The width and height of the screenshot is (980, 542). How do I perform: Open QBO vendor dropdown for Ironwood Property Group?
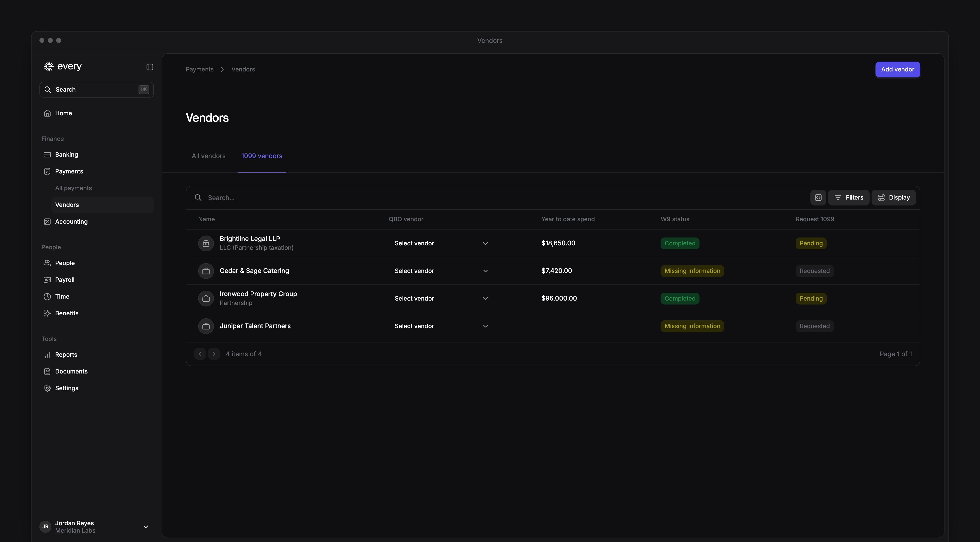pyautogui.click(x=441, y=299)
